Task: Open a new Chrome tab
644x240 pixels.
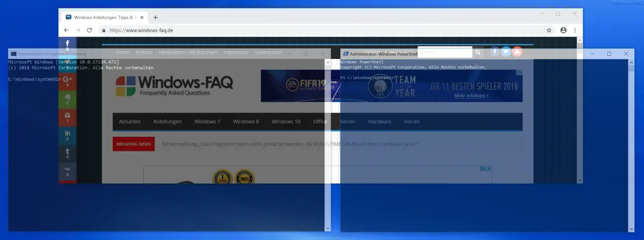Action: (x=155, y=17)
